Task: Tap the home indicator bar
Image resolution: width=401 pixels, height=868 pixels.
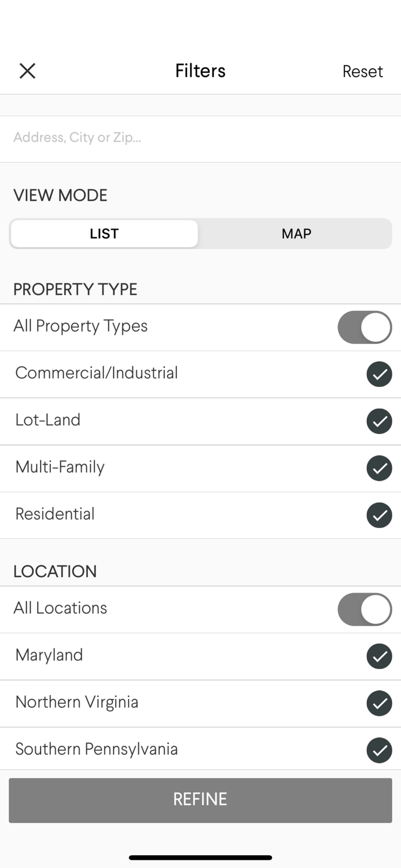Action: point(200,858)
